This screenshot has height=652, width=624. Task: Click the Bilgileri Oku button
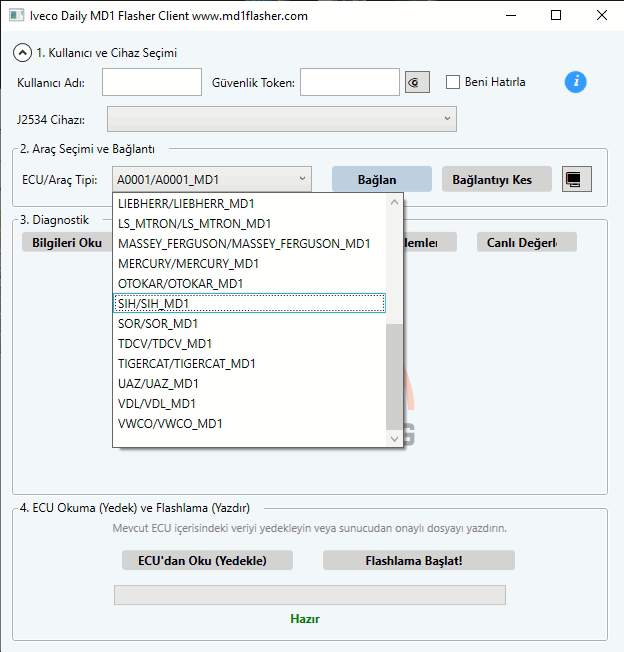point(67,242)
